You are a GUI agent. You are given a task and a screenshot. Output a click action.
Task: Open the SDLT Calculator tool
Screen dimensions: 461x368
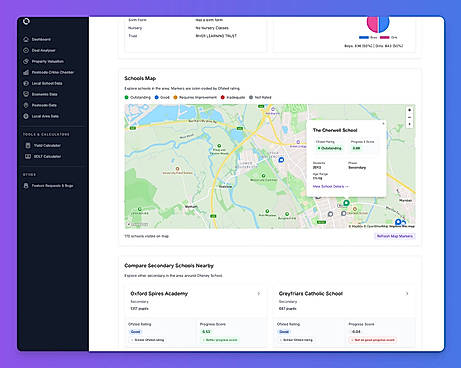[47, 156]
